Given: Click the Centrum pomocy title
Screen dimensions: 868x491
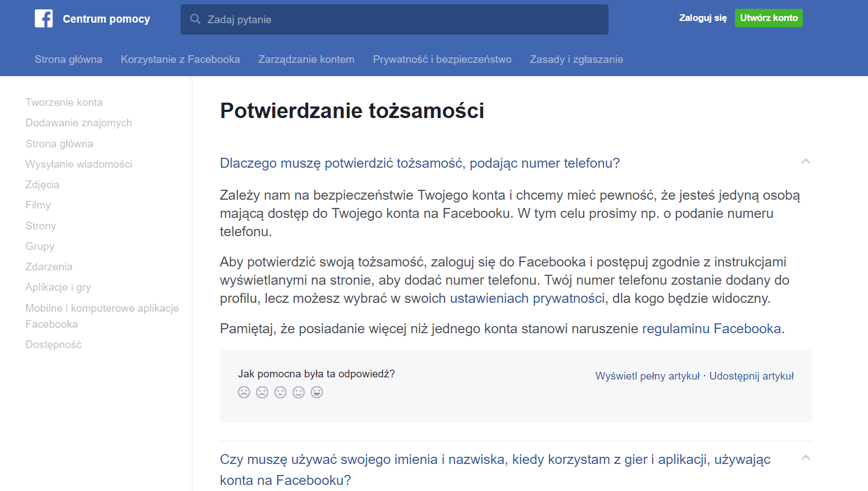Looking at the screenshot, I should (107, 19).
